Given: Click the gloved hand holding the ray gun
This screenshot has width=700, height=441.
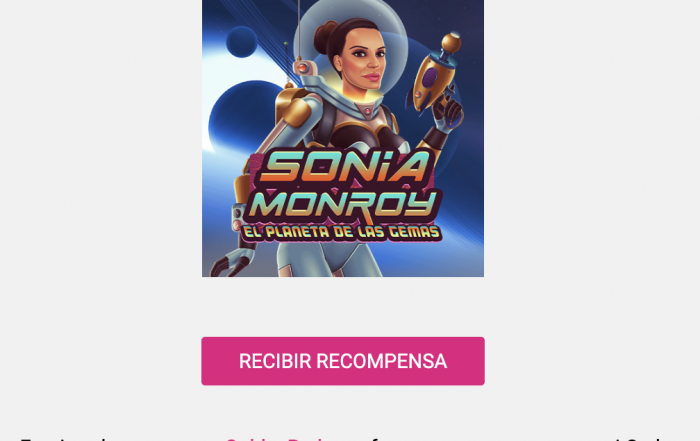Looking at the screenshot, I should click(448, 110).
